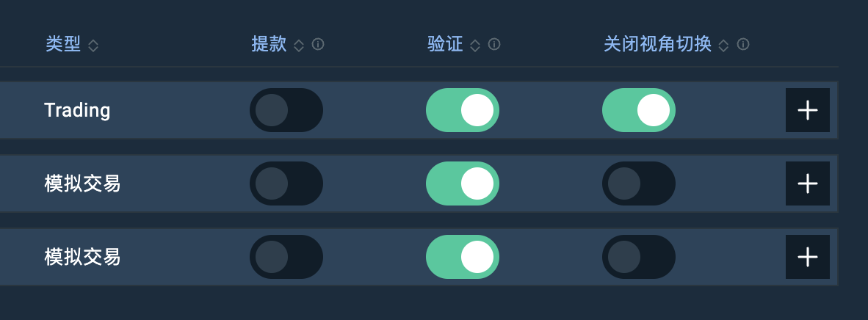The width and height of the screenshot is (868, 320).
Task: Expand the Trading row with plus icon
Action: click(x=808, y=110)
